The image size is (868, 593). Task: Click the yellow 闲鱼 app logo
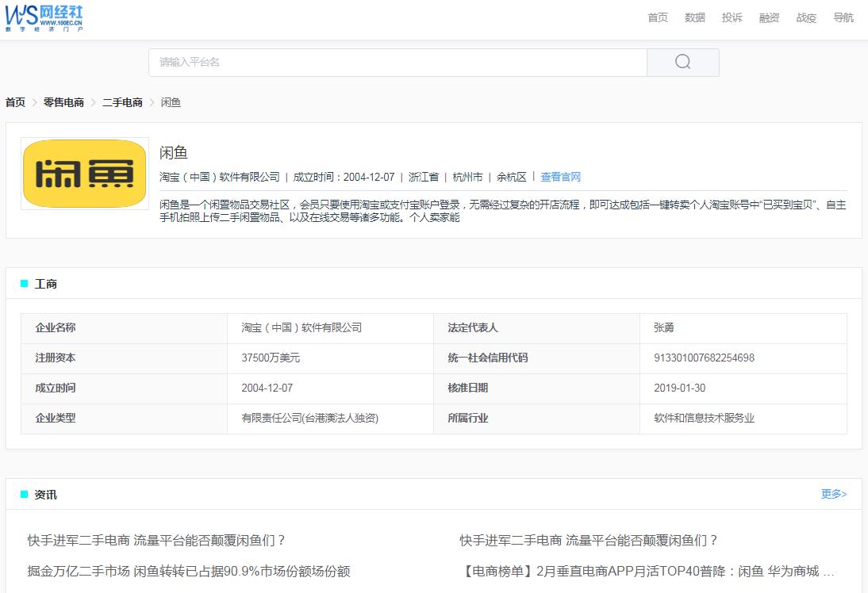[84, 173]
